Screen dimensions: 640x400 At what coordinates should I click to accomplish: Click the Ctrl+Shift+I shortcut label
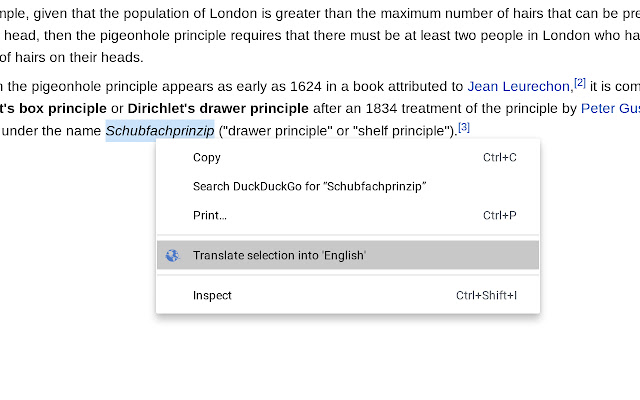(x=486, y=295)
